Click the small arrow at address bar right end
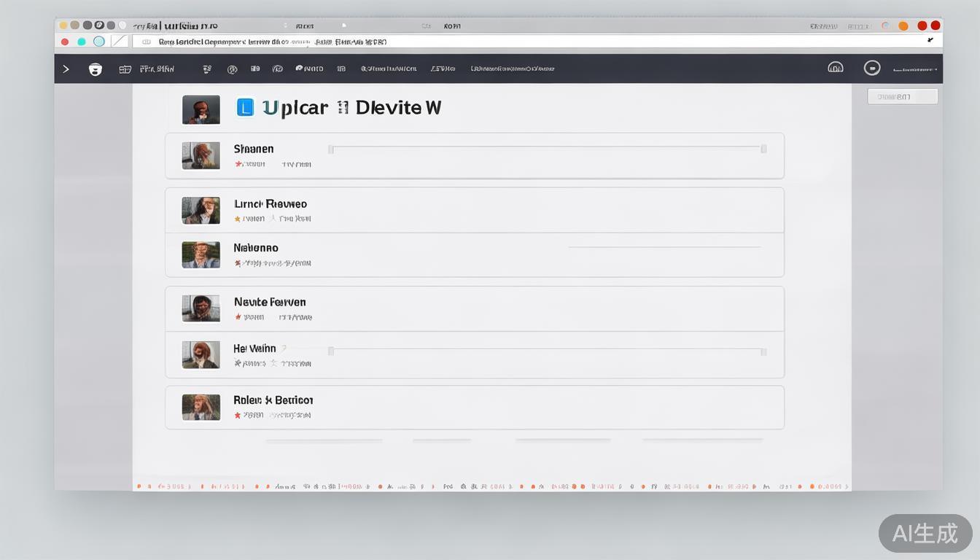This screenshot has height=560, width=980. (930, 41)
